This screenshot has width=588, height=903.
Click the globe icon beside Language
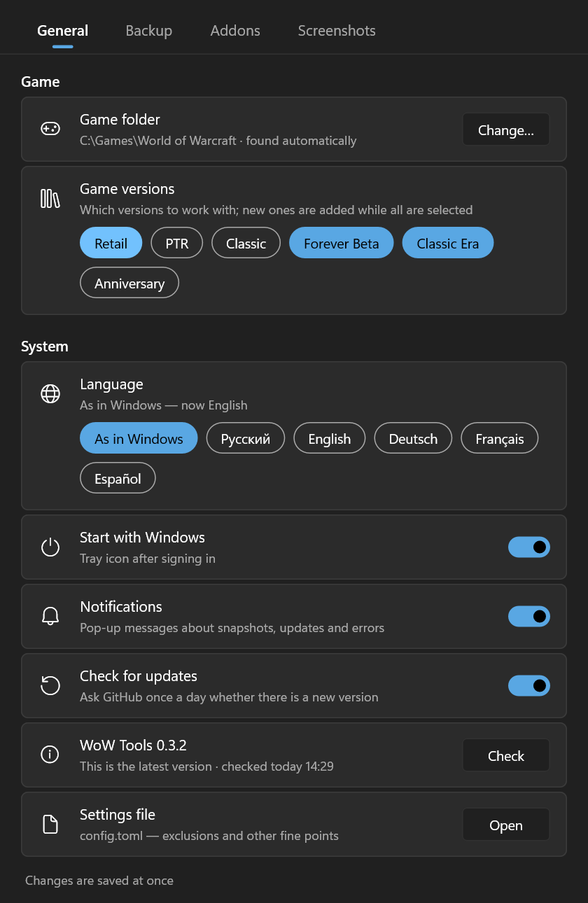50,394
